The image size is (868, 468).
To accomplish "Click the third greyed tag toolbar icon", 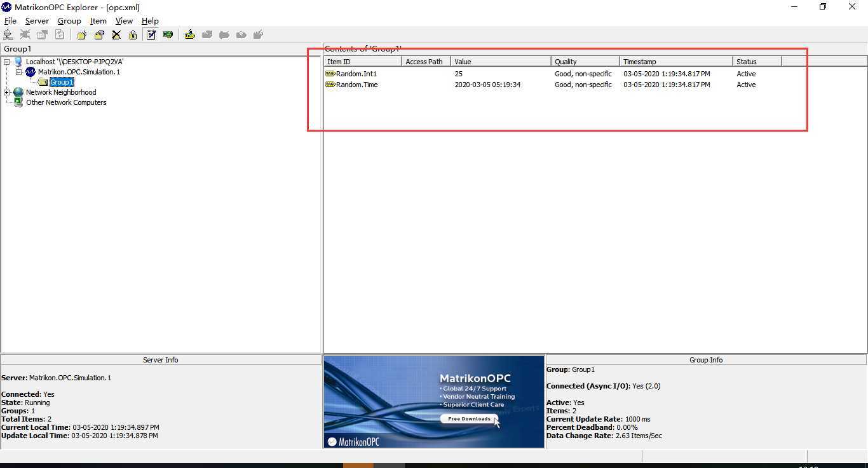I will [241, 35].
